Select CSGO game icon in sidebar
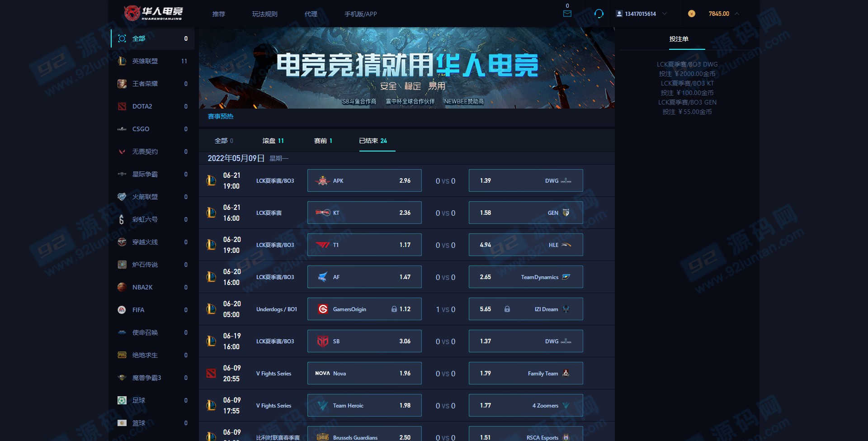Screen dimensions: 868x441 [122, 129]
